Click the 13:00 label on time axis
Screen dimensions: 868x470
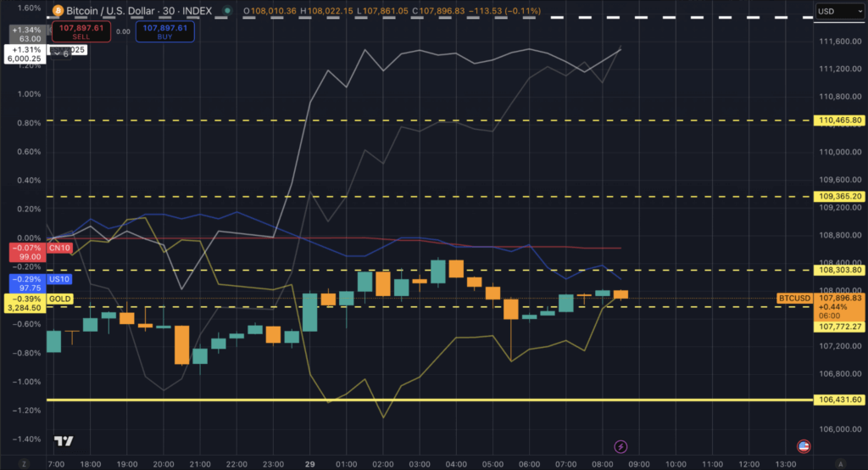785,464
